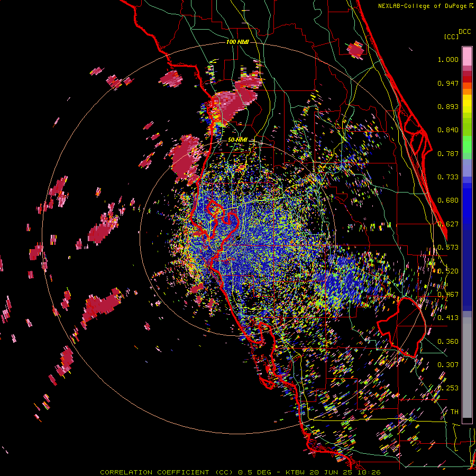Click the 10:26 timestamp in caption
476x476 pixels.
370,472
